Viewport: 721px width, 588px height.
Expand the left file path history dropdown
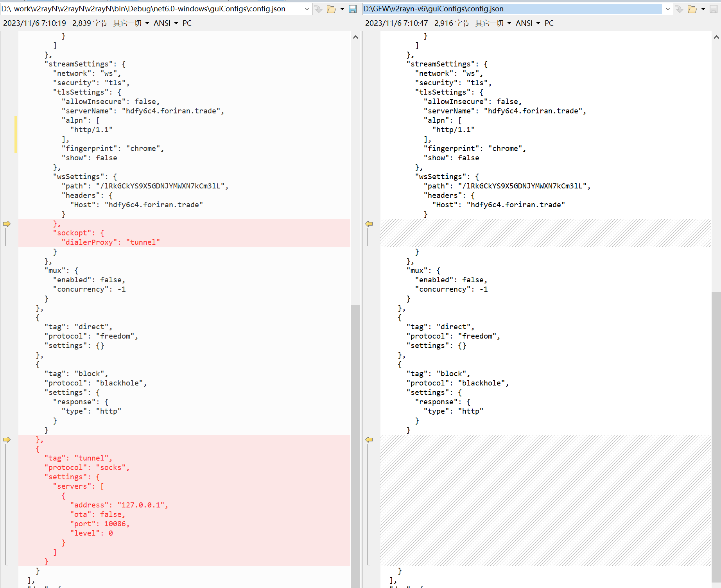(x=307, y=9)
